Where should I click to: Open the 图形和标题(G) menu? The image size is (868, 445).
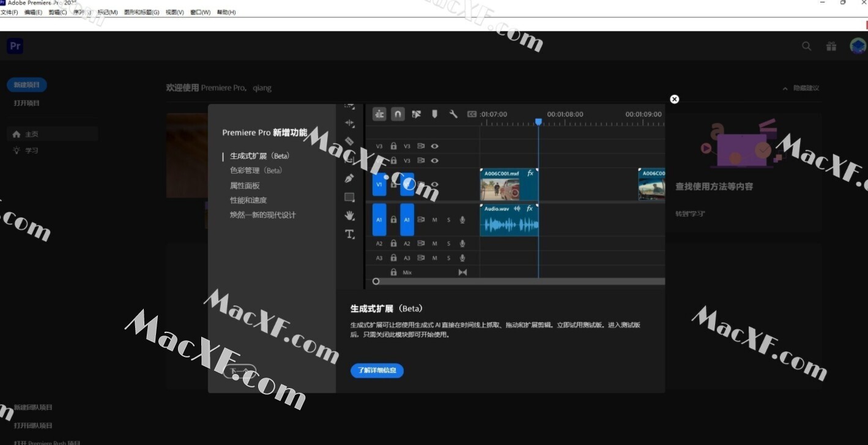coord(141,12)
